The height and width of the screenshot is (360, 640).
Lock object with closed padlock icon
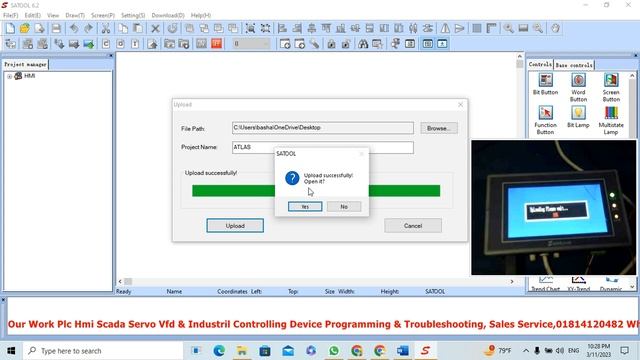click(x=331, y=44)
